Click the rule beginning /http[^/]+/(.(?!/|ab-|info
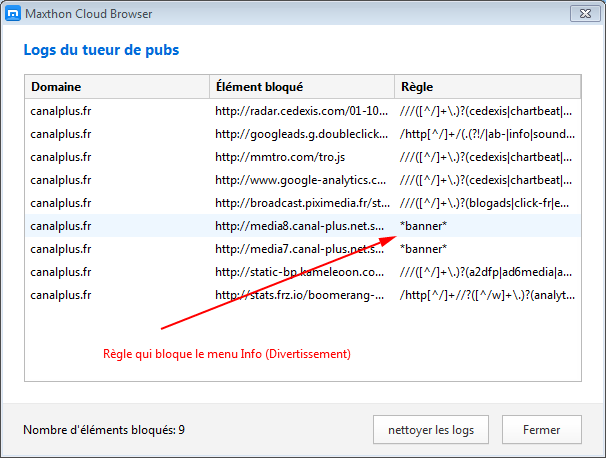 point(487,134)
